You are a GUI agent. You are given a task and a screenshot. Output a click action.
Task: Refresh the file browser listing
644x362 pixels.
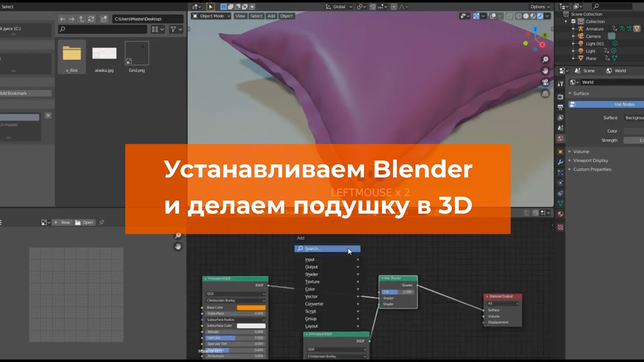(91, 19)
